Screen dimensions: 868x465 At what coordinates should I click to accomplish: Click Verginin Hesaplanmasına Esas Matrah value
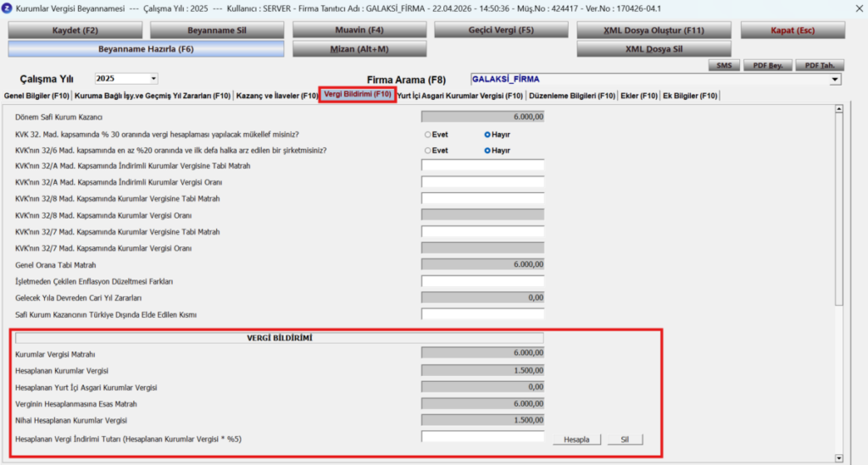482,404
